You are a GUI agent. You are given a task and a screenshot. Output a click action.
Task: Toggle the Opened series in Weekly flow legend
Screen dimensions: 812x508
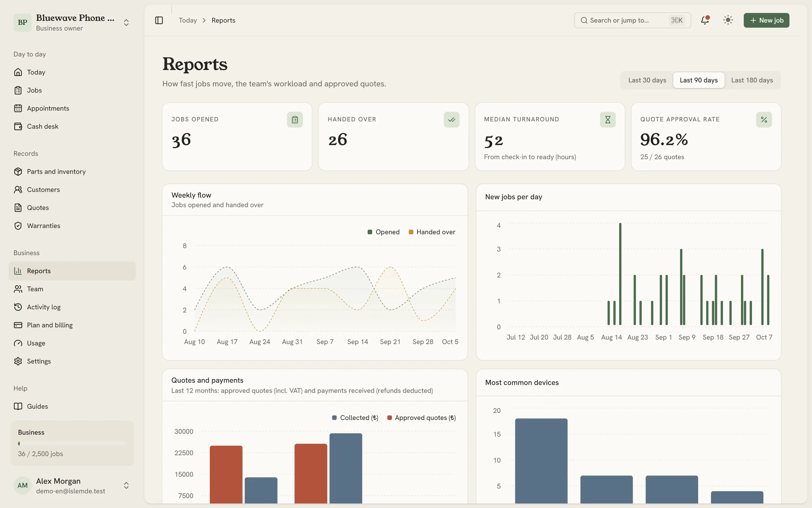click(x=384, y=232)
